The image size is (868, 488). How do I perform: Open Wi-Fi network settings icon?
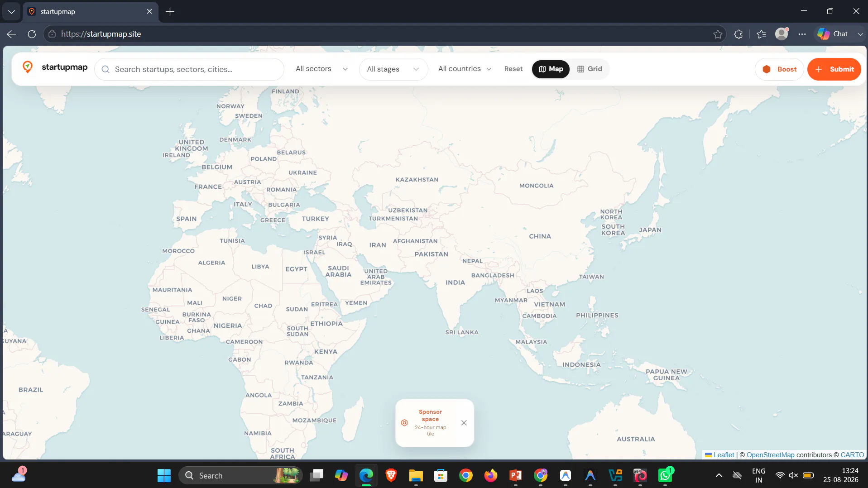click(x=780, y=475)
